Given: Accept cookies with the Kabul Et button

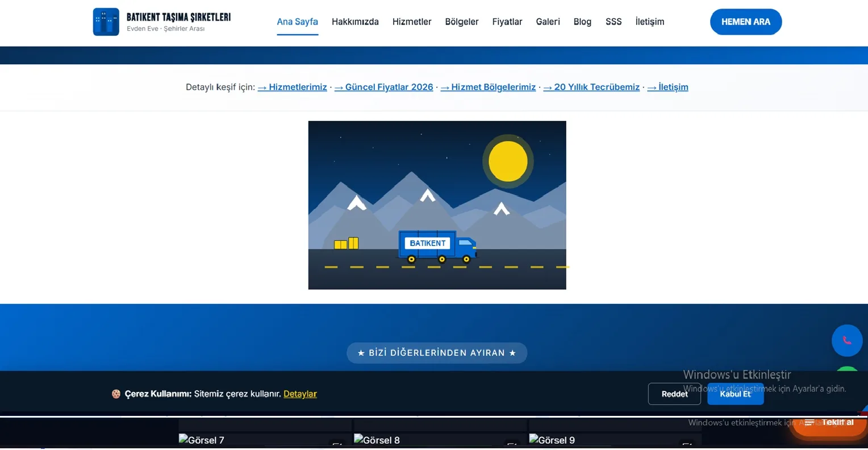Looking at the screenshot, I should click(x=735, y=394).
